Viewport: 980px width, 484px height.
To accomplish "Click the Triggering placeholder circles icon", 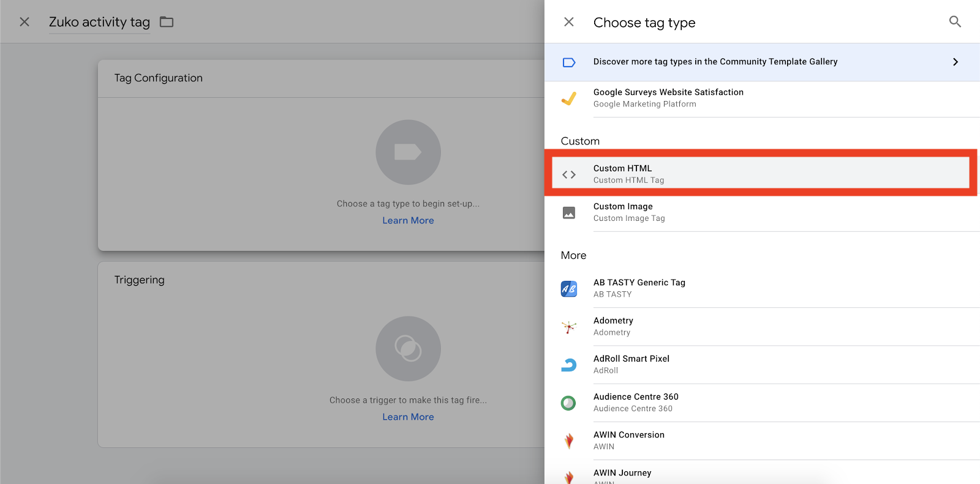I will click(408, 349).
